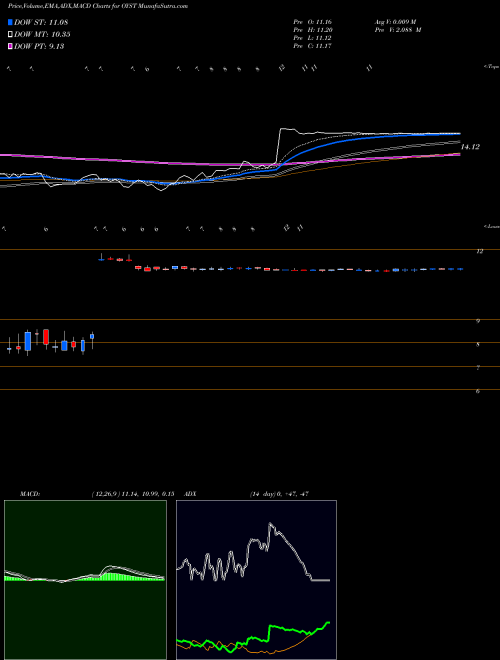This screenshot has height=660, width=500.
Task: Click the 9 price axis label
Action: tap(478, 321)
